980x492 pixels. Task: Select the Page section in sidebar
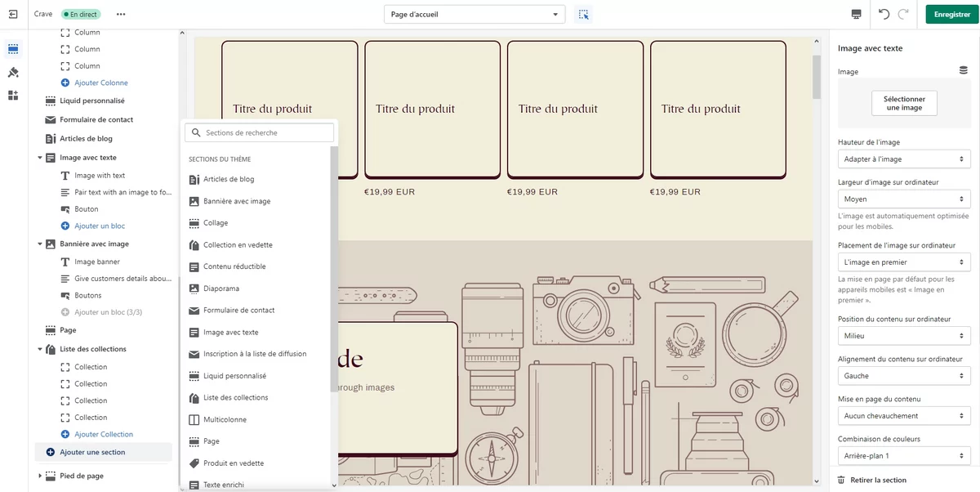68,330
